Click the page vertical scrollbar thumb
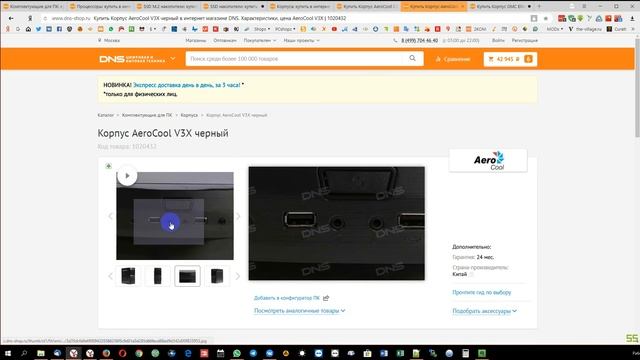 coord(637,88)
